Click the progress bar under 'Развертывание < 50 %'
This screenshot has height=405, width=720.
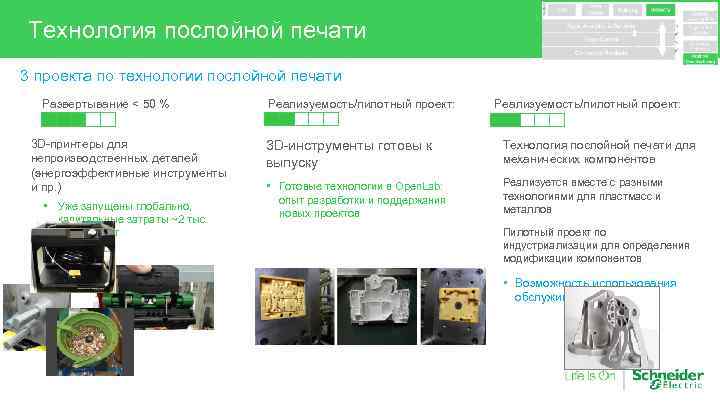click(78, 120)
